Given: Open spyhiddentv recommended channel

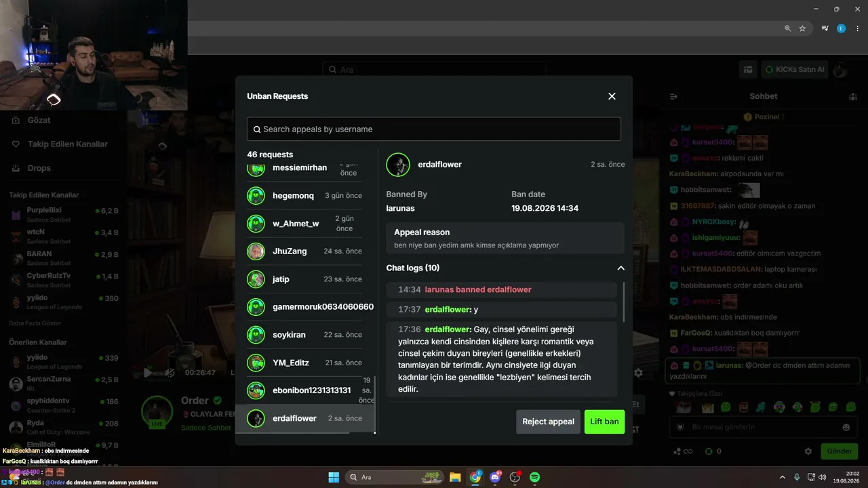Looking at the screenshot, I should click(64, 405).
